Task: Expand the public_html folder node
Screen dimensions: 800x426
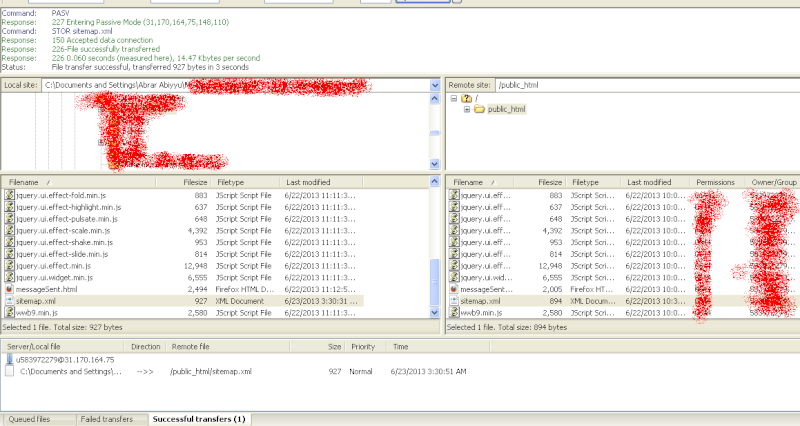Action: click(x=466, y=109)
